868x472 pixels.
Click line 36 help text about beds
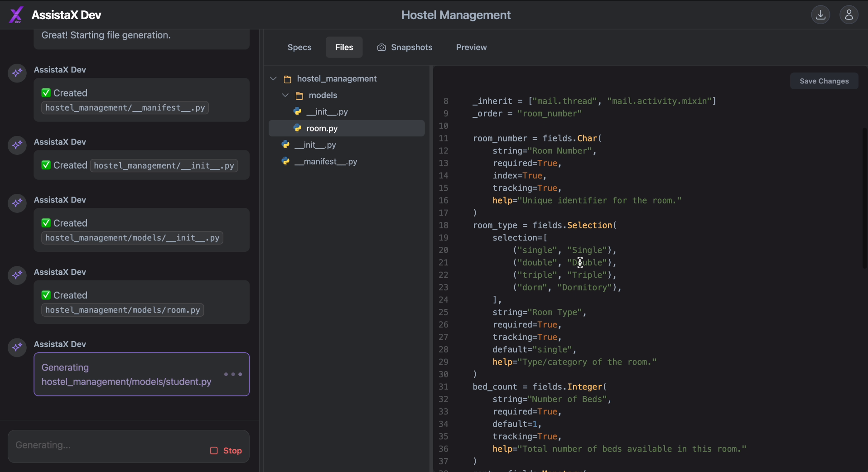click(619, 449)
